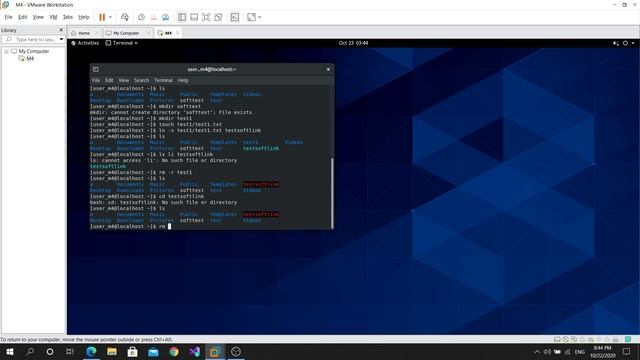Click the terminal command prompt cursor
640x360 pixels.
(169, 226)
